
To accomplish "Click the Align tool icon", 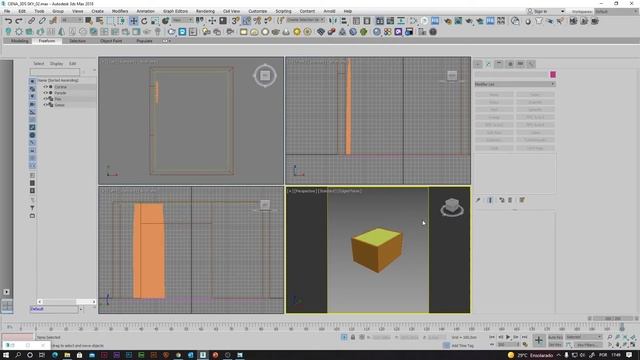I will point(344,21).
